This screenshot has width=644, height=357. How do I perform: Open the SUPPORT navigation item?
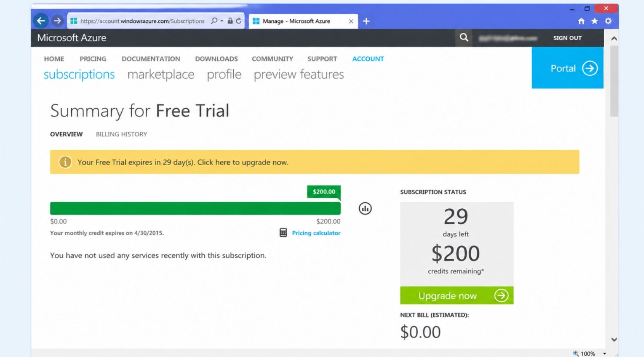322,59
